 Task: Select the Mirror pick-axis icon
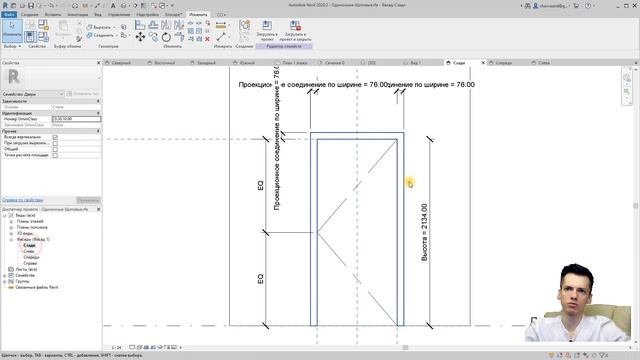click(166, 25)
